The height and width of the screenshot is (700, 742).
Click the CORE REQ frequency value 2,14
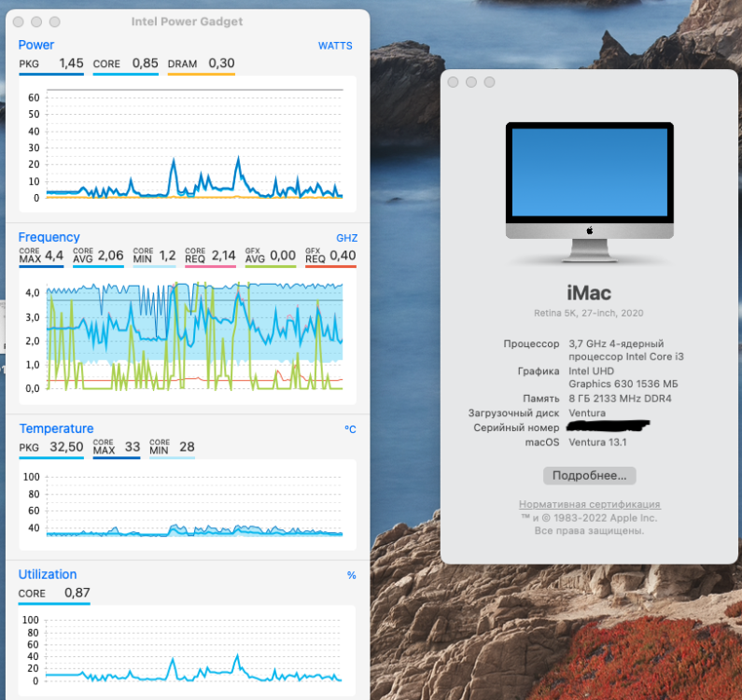coord(223,256)
